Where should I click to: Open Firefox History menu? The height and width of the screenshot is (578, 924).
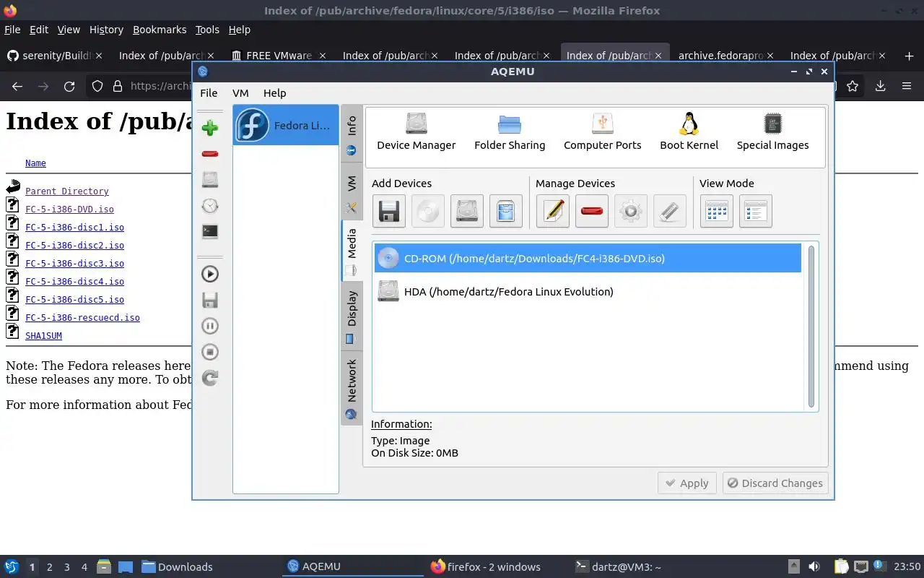click(x=106, y=30)
